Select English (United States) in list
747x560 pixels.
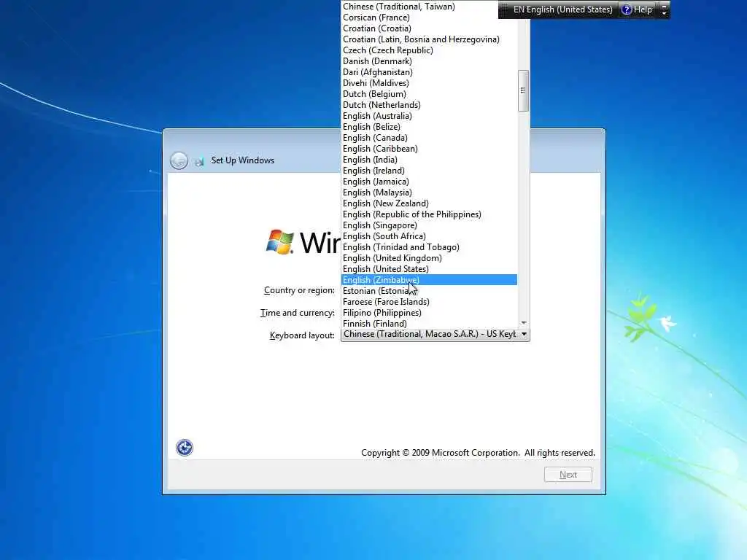coord(429,269)
